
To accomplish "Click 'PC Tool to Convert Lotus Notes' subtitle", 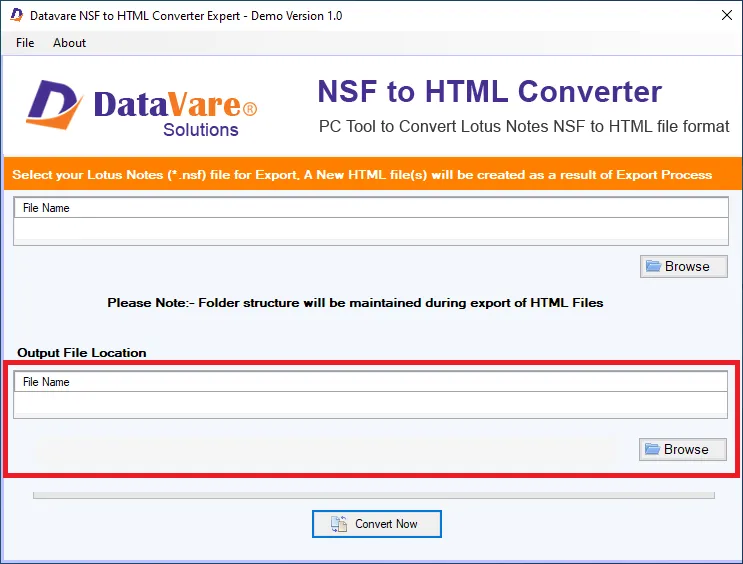I will (524, 127).
